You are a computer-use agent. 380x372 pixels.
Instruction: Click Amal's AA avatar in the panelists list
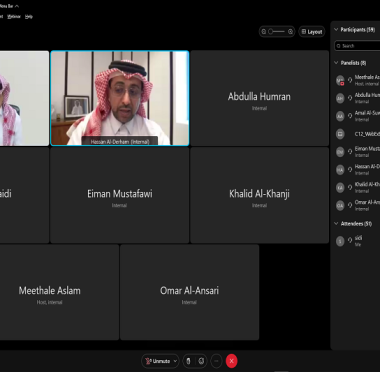coord(340,116)
